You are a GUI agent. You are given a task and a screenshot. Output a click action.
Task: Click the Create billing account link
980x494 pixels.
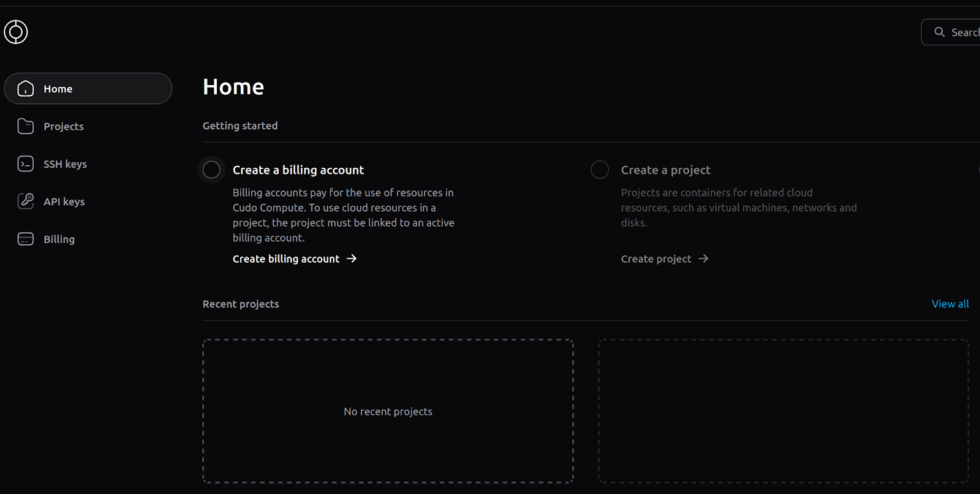coord(286,259)
